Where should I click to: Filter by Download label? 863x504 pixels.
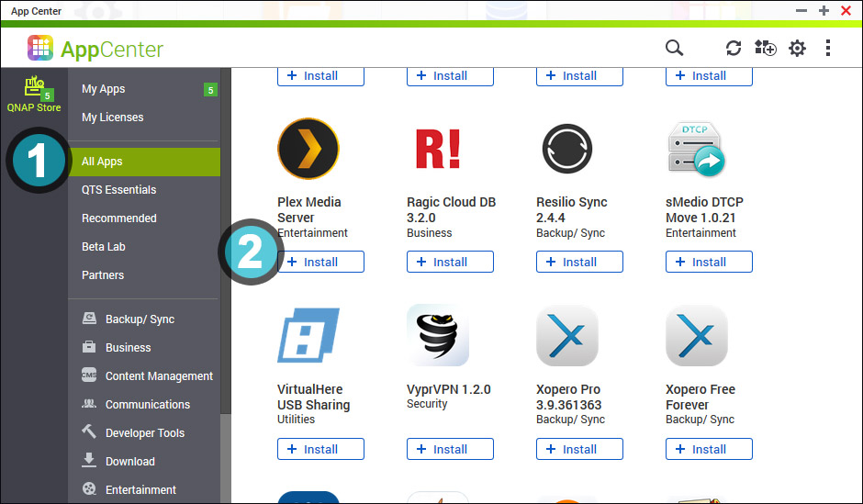[129, 462]
